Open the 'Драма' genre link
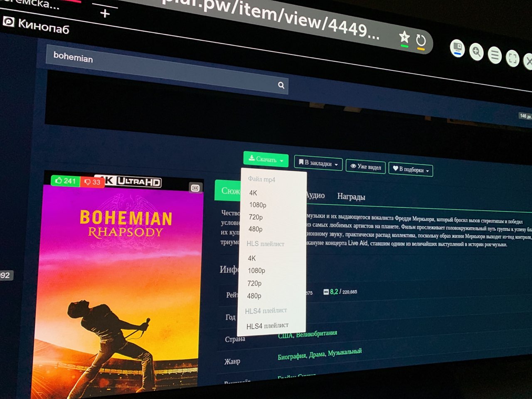Screen dimensions: 532x399 point(318,355)
